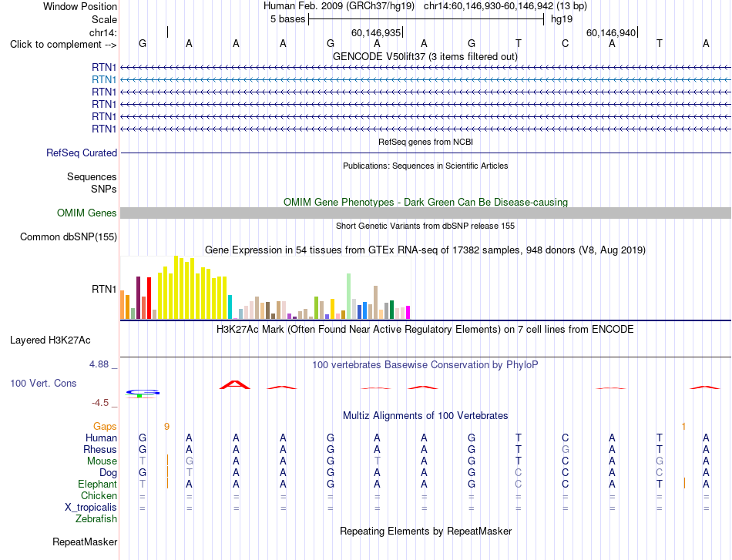
Task: Click the RepeatMasker track label
Action: [x=85, y=542]
